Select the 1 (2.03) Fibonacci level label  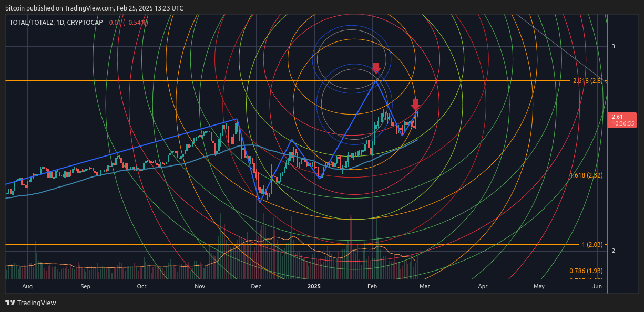click(x=592, y=244)
